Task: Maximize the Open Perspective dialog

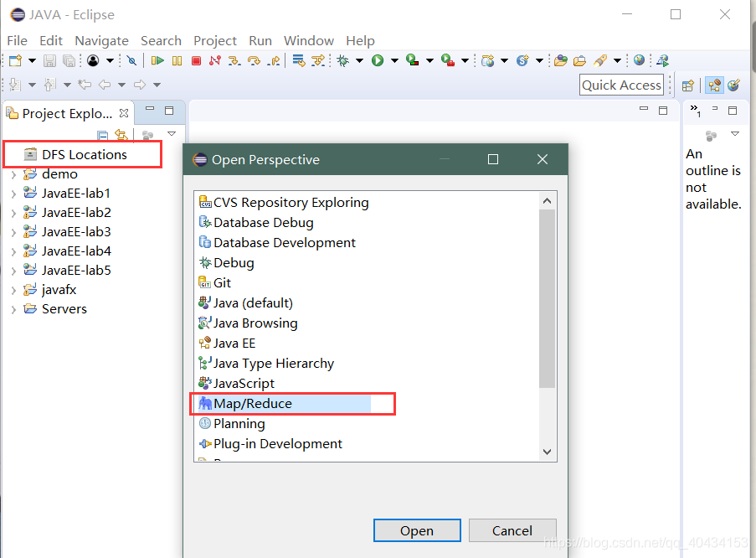Action: (x=493, y=159)
